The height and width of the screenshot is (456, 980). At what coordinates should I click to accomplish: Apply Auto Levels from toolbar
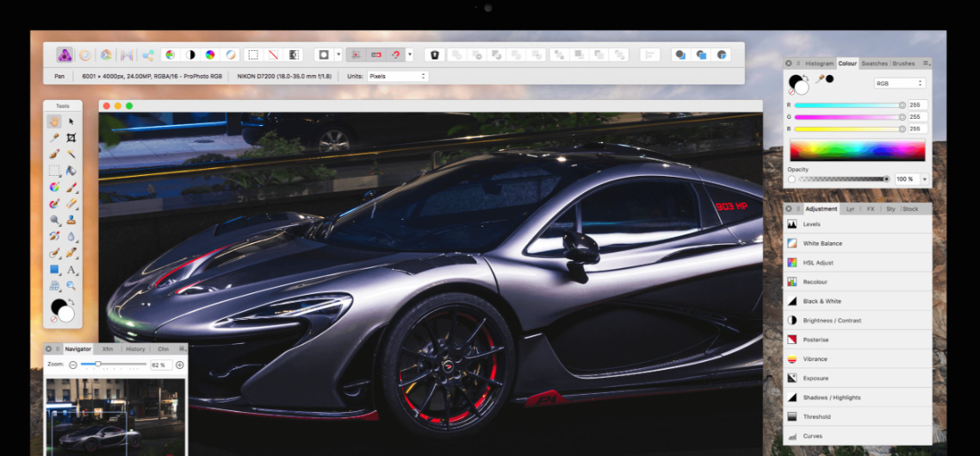pyautogui.click(x=170, y=55)
